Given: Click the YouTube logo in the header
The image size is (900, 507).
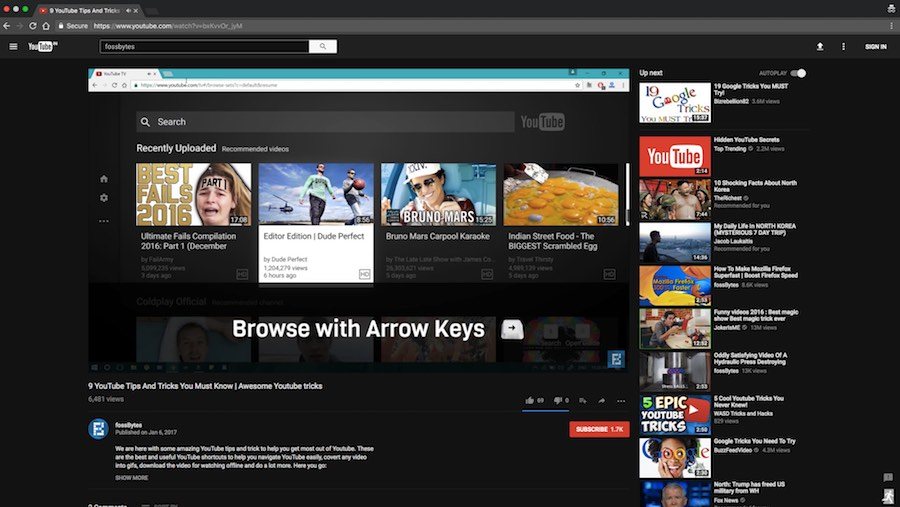Looking at the screenshot, I should pos(42,46).
